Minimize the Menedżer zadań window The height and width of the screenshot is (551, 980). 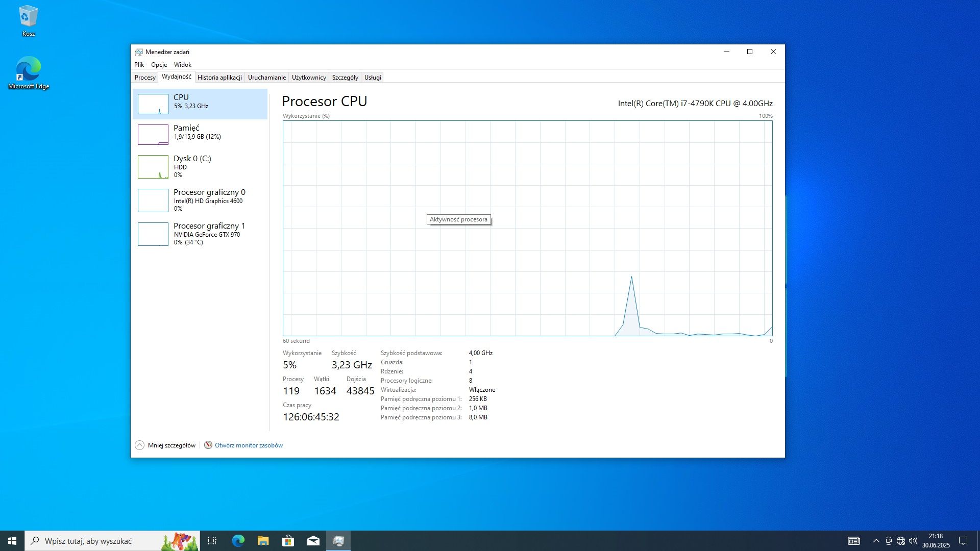coord(727,52)
